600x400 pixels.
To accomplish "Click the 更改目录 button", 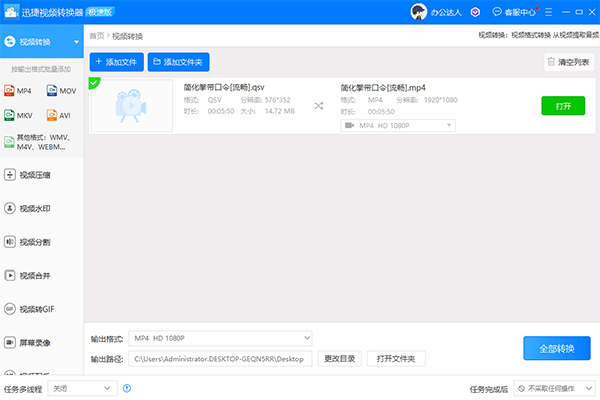I will coord(339,359).
